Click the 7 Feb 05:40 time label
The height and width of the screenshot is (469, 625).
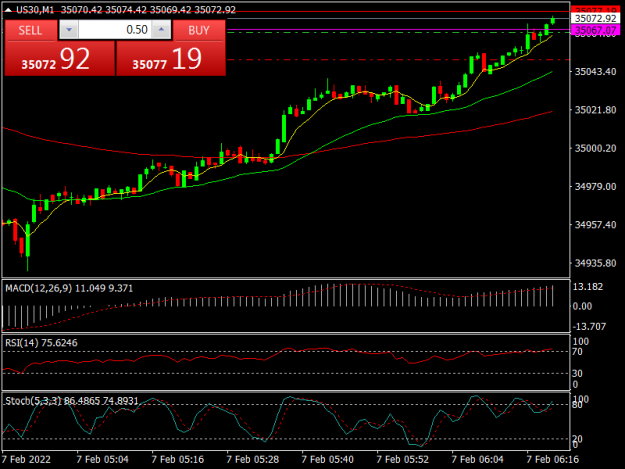(328, 459)
